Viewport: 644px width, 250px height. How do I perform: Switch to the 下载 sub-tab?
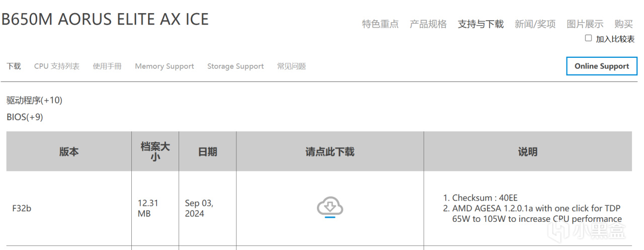(x=14, y=66)
